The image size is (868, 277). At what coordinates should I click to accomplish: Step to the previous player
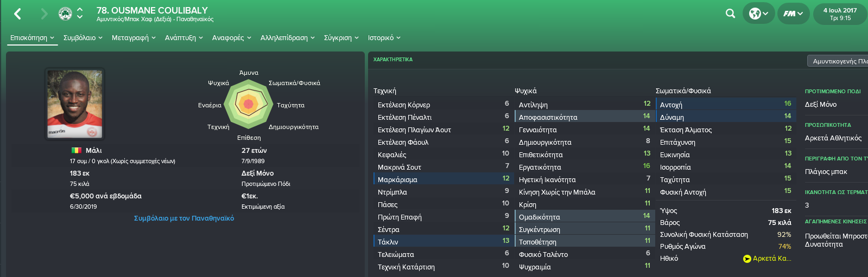[80, 9]
